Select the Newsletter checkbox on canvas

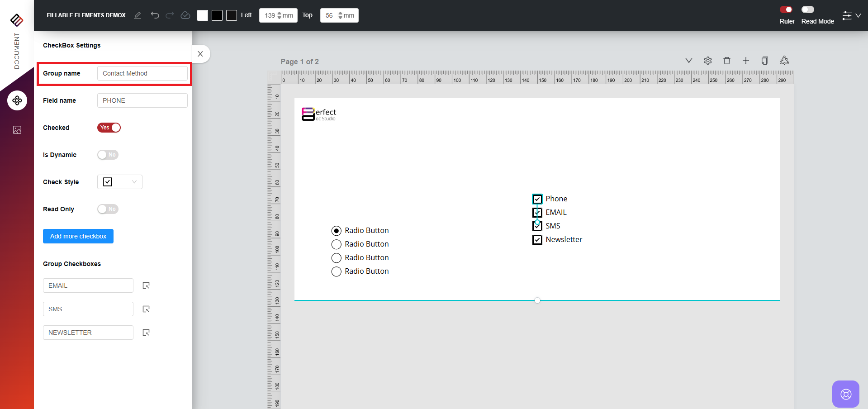pyautogui.click(x=537, y=240)
